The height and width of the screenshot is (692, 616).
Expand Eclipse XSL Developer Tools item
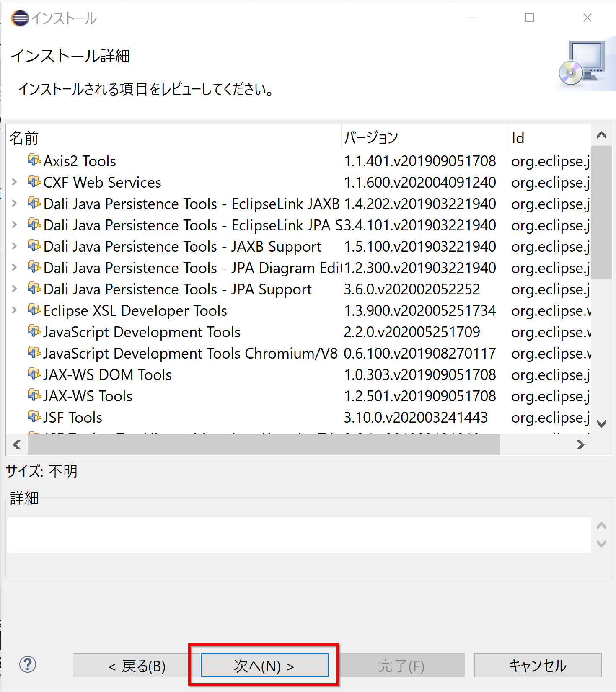click(x=14, y=310)
